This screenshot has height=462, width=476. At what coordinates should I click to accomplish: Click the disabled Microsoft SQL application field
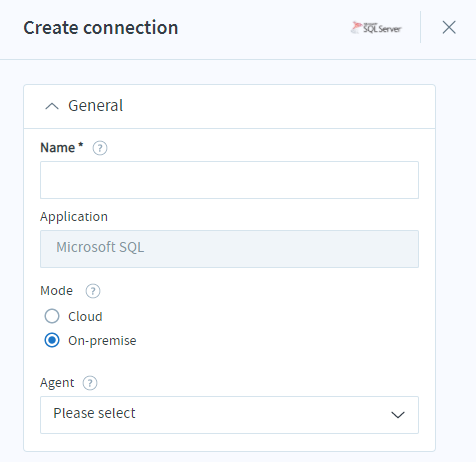pyautogui.click(x=229, y=249)
